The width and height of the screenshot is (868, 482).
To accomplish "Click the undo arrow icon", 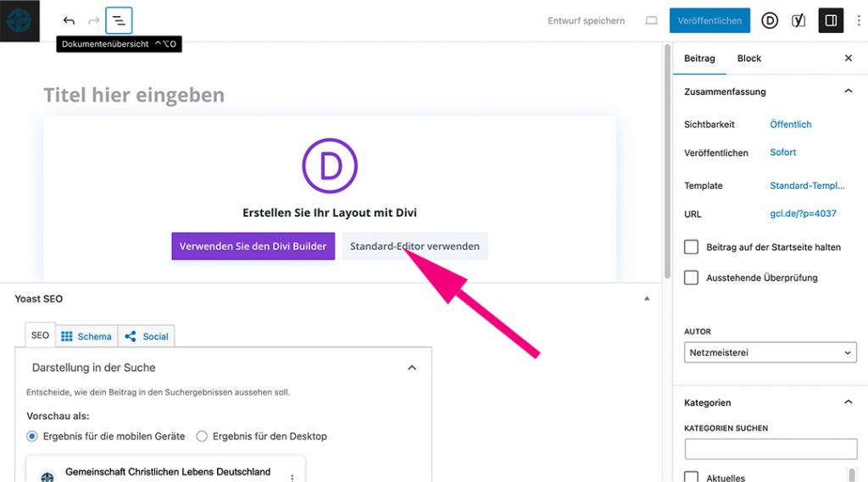I will point(69,20).
